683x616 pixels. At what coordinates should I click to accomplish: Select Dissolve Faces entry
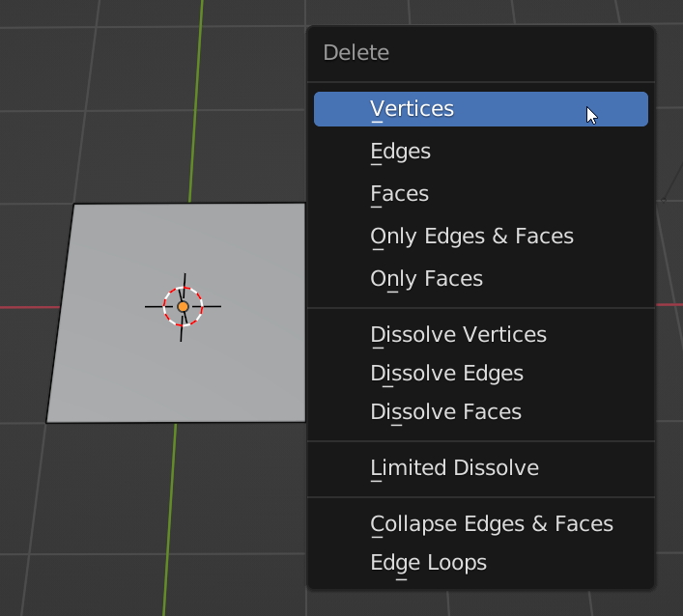pyautogui.click(x=481, y=412)
